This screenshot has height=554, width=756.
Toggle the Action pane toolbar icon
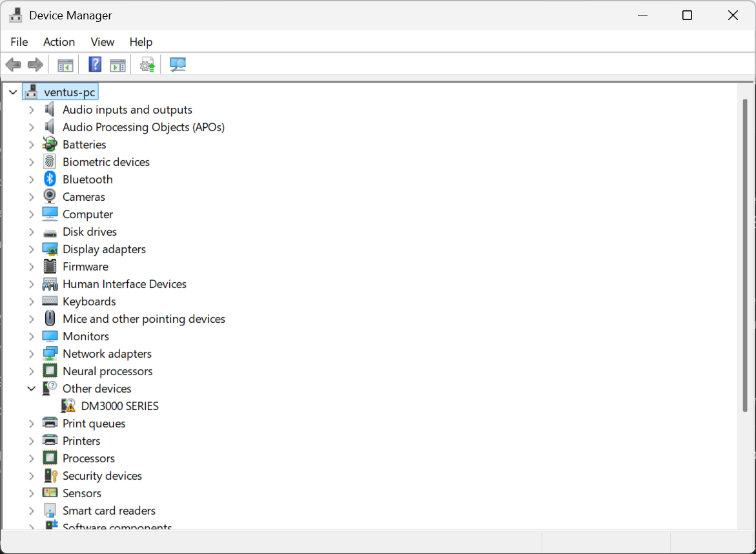[x=117, y=65]
